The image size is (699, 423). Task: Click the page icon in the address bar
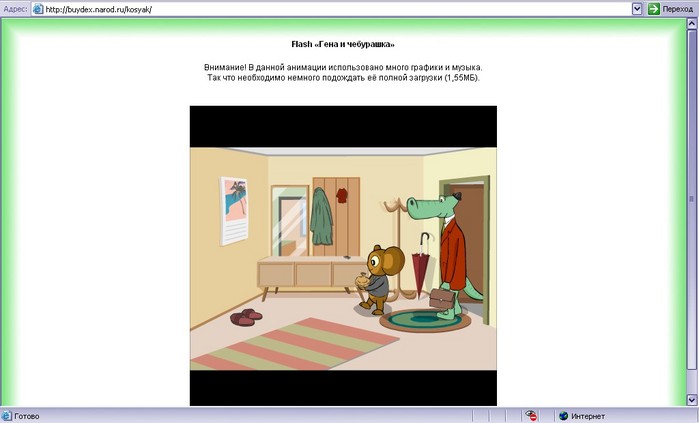click(38, 9)
